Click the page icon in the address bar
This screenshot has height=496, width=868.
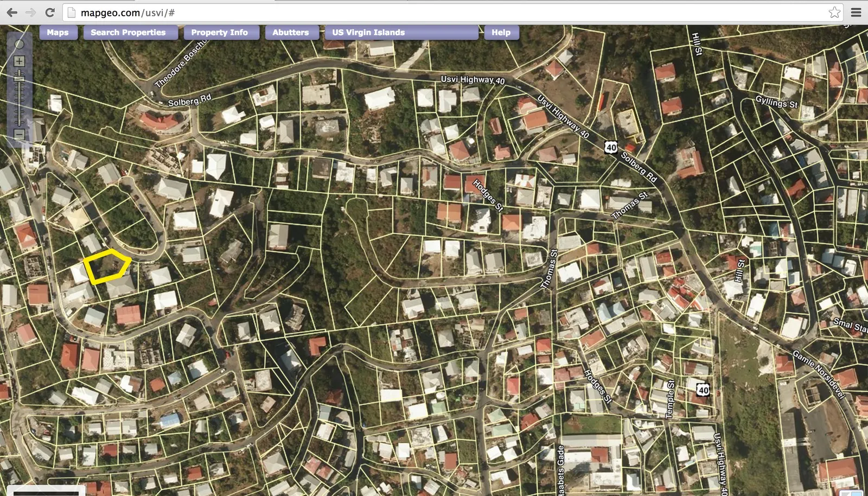point(72,12)
